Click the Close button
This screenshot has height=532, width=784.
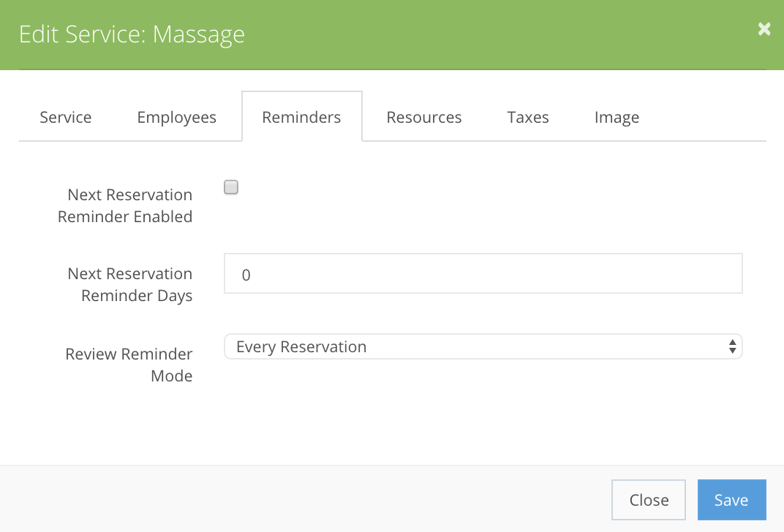click(x=648, y=499)
